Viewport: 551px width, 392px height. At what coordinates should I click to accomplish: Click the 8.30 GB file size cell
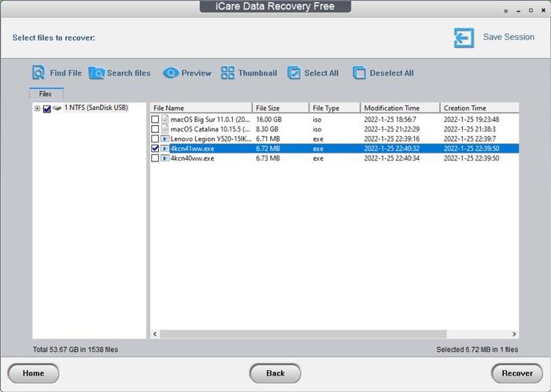pos(267,129)
